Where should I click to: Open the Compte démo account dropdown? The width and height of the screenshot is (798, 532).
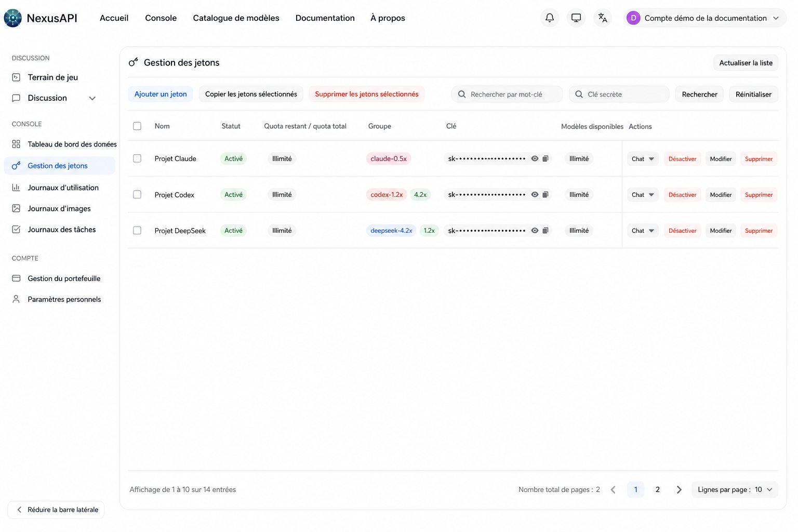[x=705, y=18]
